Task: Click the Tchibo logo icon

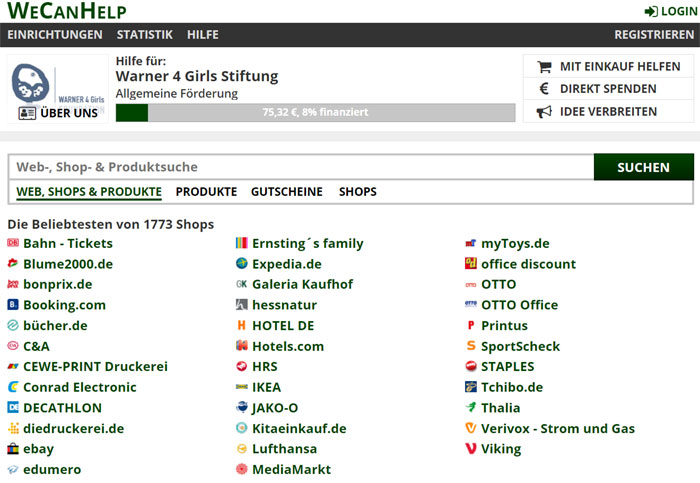Action: pyautogui.click(x=471, y=387)
